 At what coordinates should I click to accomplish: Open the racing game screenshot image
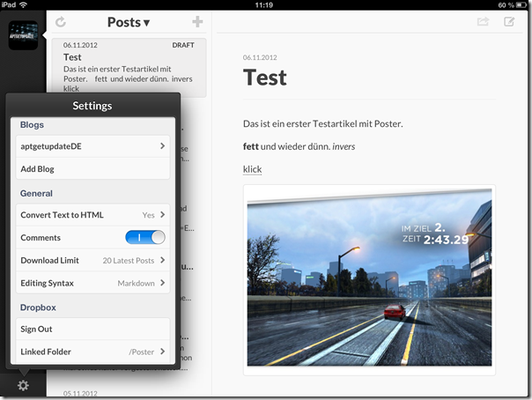pos(369,278)
